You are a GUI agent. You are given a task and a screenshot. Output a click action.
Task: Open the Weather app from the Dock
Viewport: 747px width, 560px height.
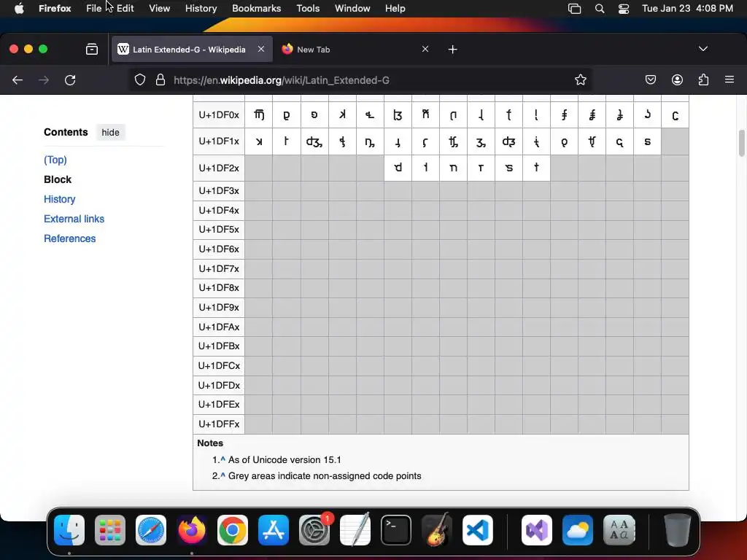(578, 530)
